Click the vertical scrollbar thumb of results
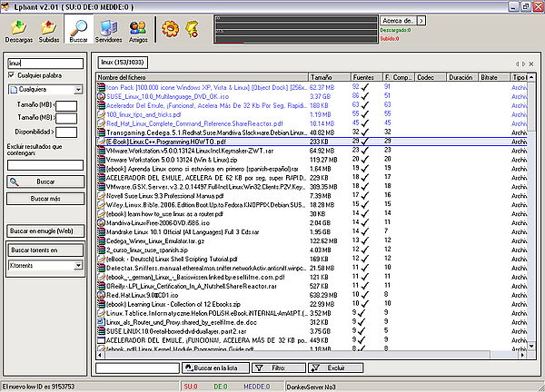 point(531,106)
